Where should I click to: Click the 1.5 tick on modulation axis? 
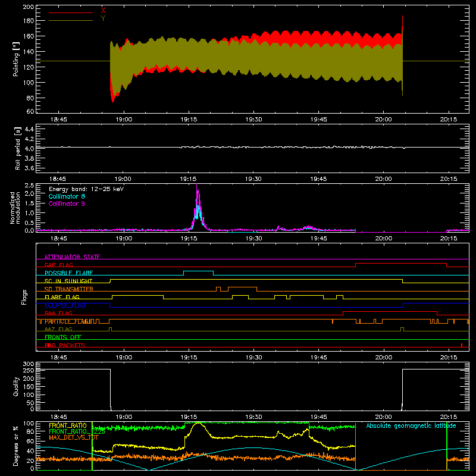(29, 203)
